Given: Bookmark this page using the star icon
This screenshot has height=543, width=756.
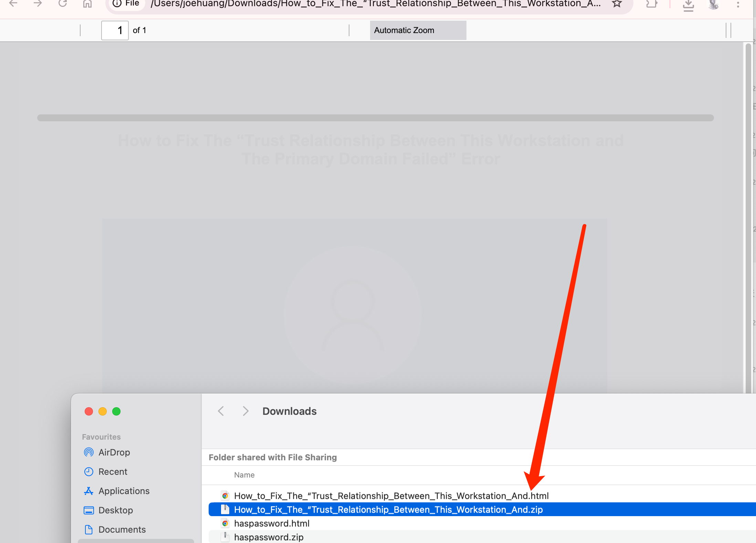Looking at the screenshot, I should (x=616, y=4).
